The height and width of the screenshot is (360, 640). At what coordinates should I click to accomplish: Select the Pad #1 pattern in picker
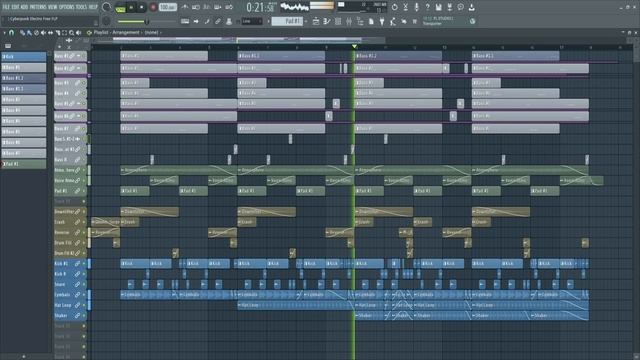24,164
